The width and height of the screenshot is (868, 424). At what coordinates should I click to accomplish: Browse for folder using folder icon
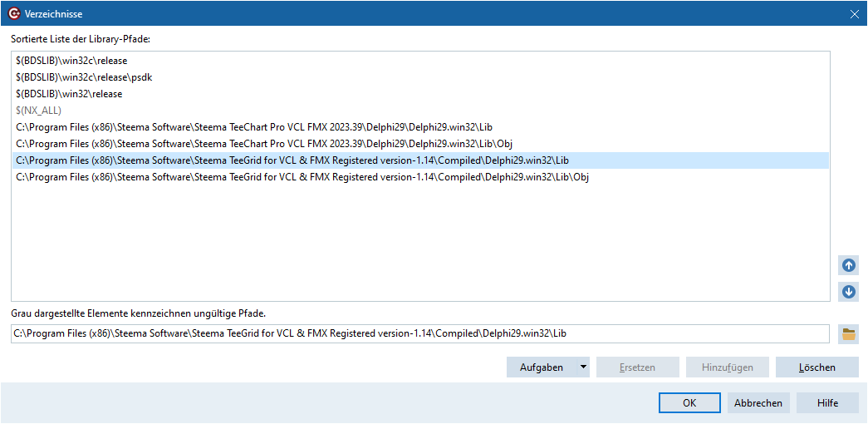848,334
